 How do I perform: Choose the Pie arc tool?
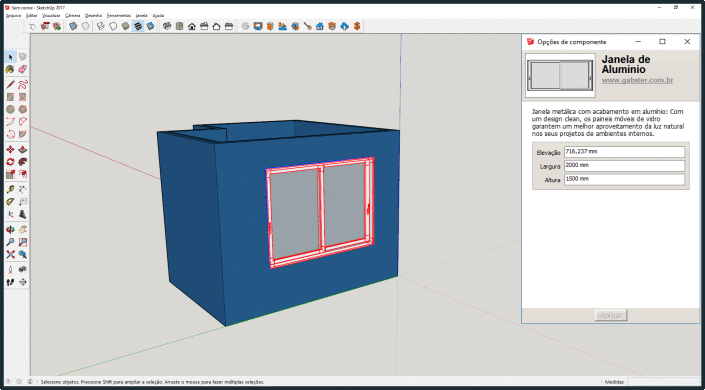[22, 134]
